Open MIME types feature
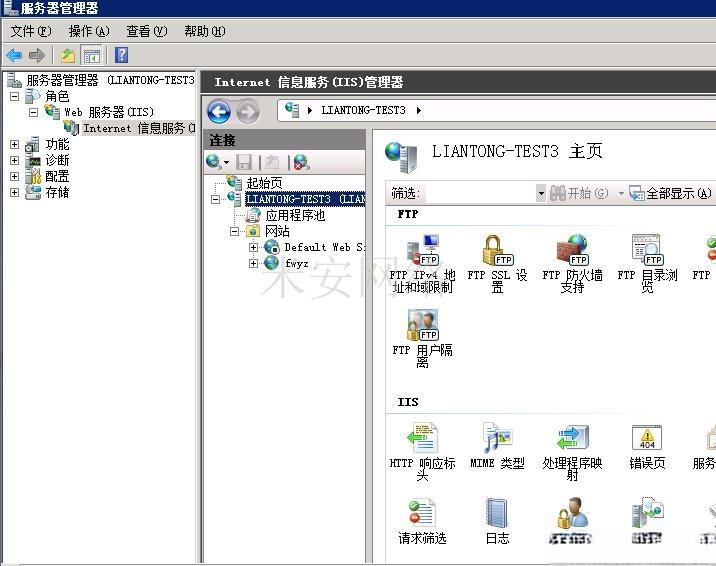This screenshot has width=716, height=566. [497, 446]
